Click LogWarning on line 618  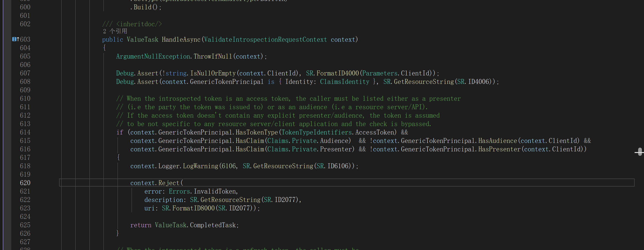tap(200, 166)
